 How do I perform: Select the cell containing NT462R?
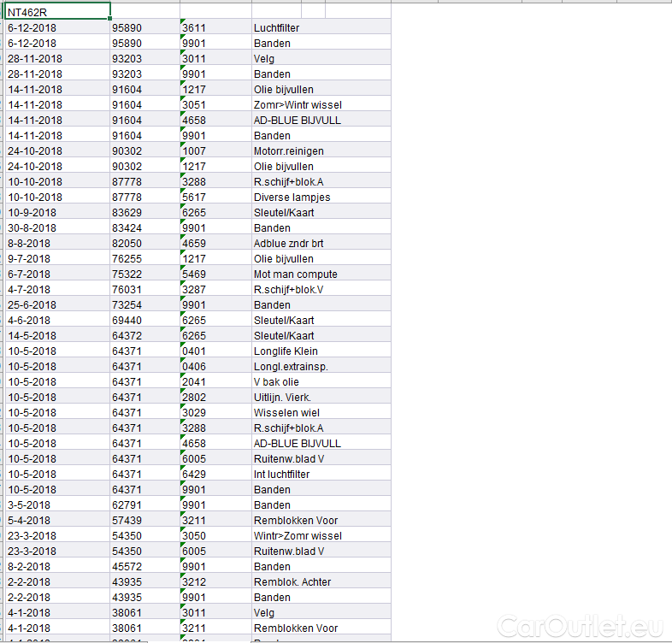point(56,12)
